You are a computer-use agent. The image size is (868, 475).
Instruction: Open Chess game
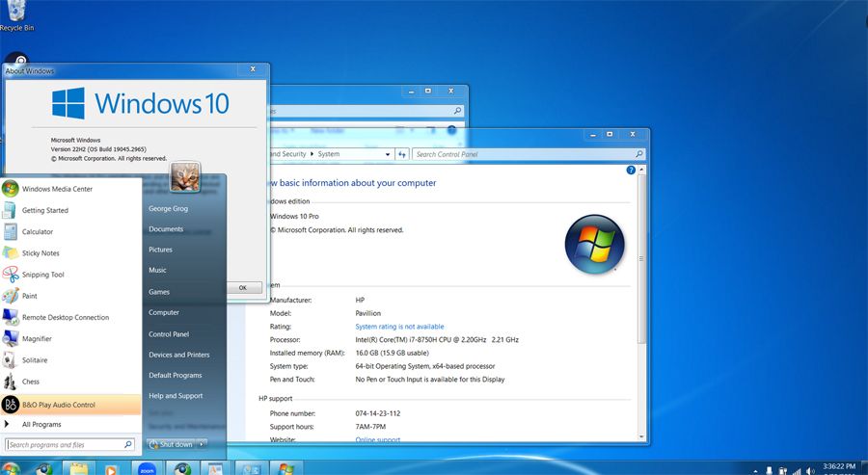coord(70,382)
